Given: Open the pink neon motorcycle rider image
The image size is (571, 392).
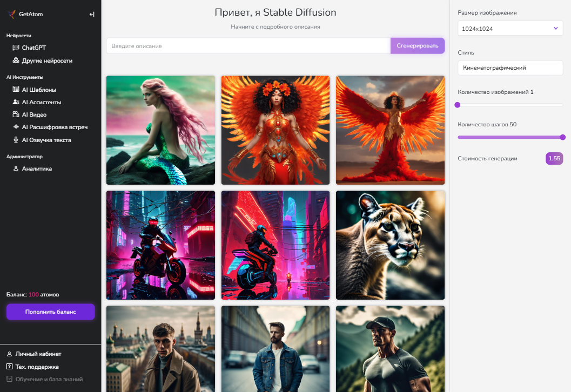Looking at the screenshot, I should click(160, 245).
